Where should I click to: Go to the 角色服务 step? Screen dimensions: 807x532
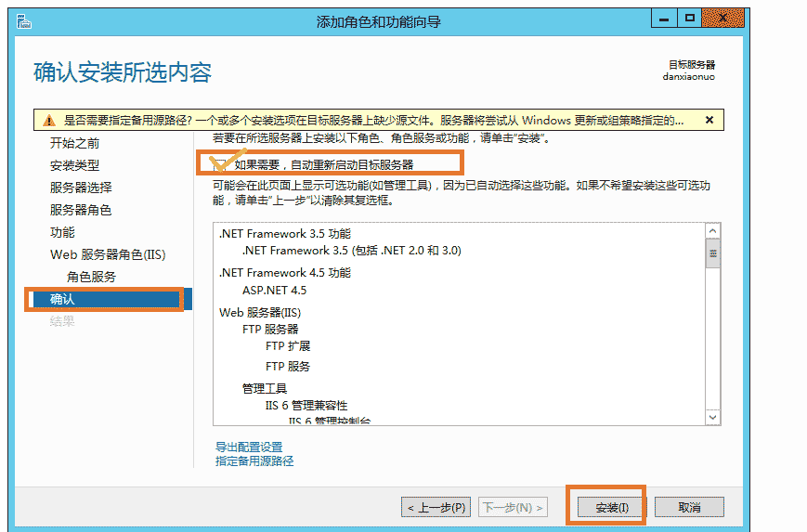tap(91, 277)
